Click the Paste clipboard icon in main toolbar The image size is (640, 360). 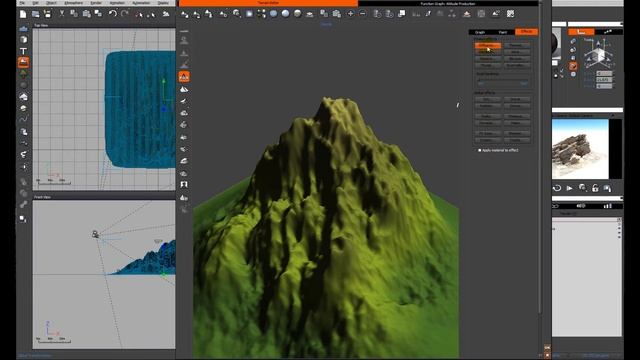(x=86, y=14)
